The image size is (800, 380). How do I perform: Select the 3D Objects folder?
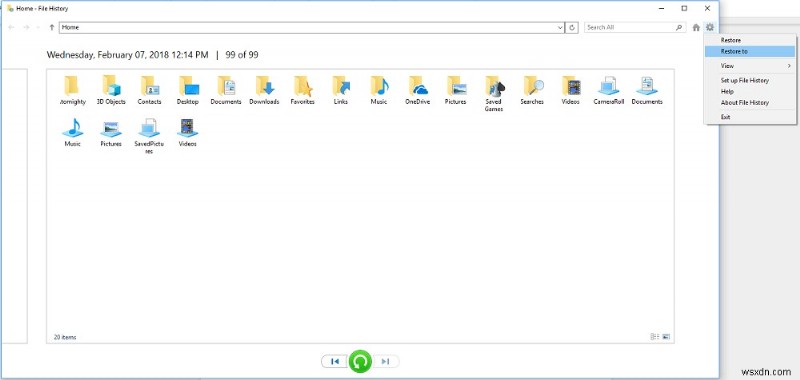(x=111, y=90)
